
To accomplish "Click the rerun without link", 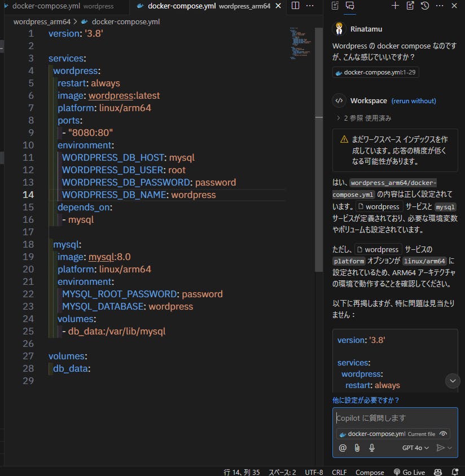I will (414, 101).
